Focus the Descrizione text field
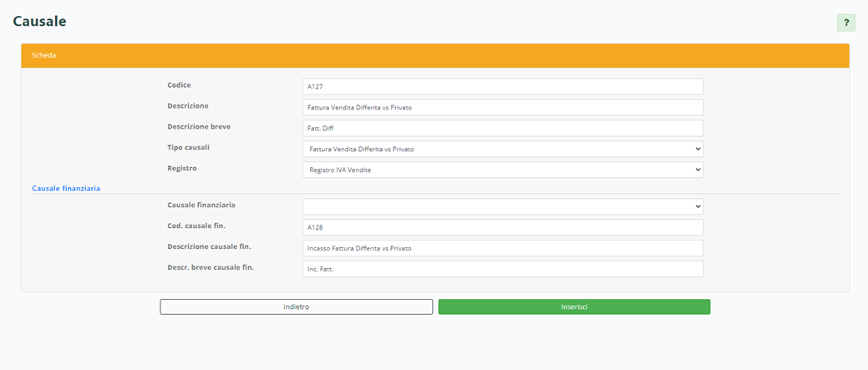The width and height of the screenshot is (868, 370). click(502, 108)
